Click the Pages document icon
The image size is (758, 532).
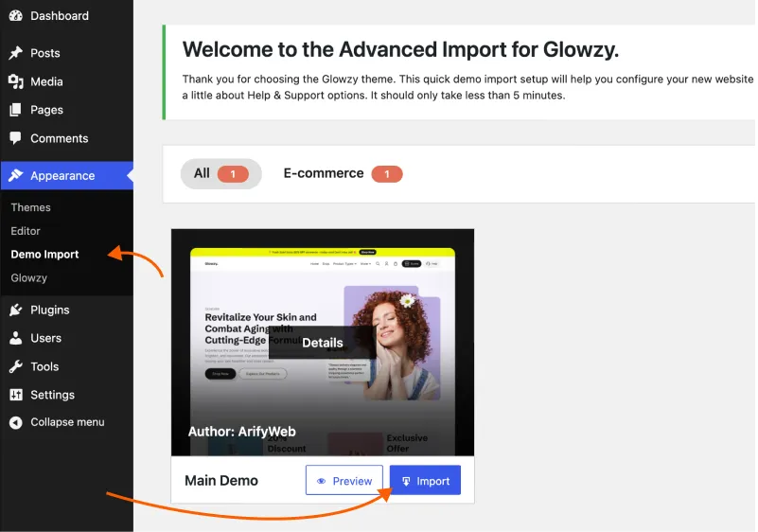point(15,110)
